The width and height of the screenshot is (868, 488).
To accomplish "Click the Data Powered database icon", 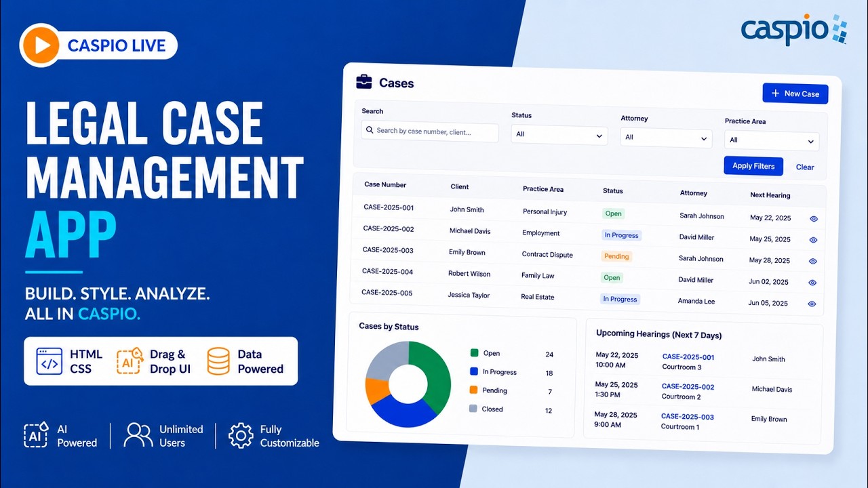I will 218,361.
